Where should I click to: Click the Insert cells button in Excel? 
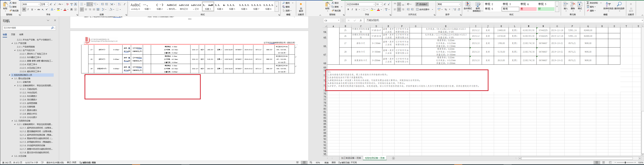tap(566, 7)
